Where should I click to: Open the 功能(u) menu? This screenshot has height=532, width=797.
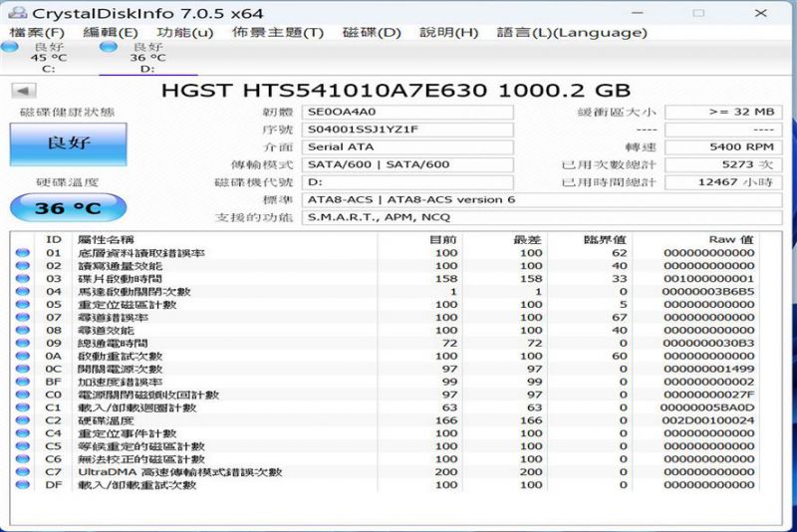184,33
